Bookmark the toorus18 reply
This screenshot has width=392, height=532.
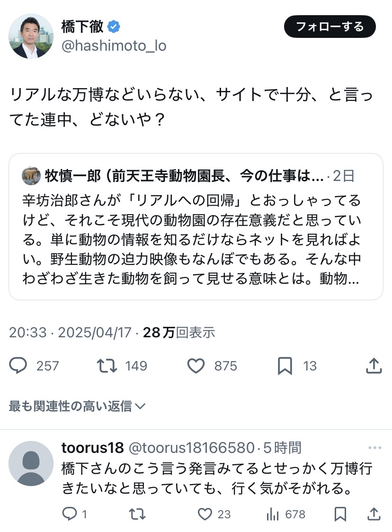340,514
